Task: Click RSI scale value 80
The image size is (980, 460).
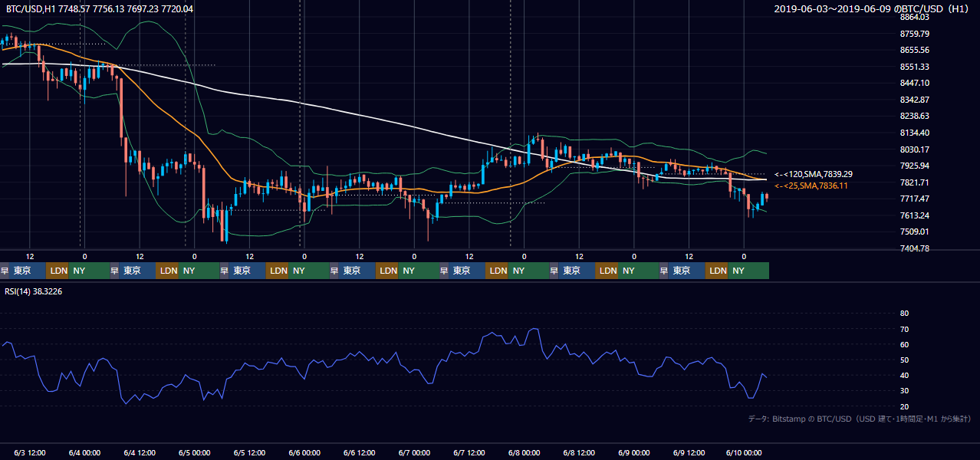Action: (x=905, y=314)
